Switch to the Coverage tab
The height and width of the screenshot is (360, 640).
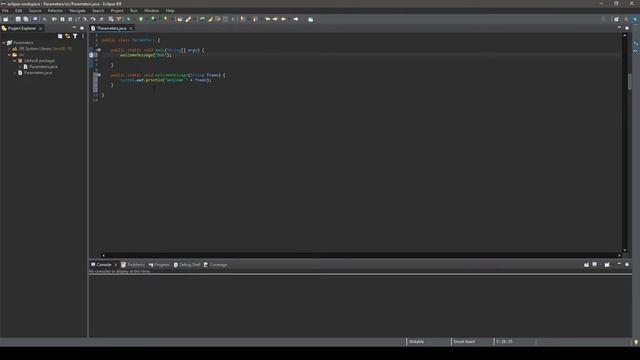click(x=215, y=264)
